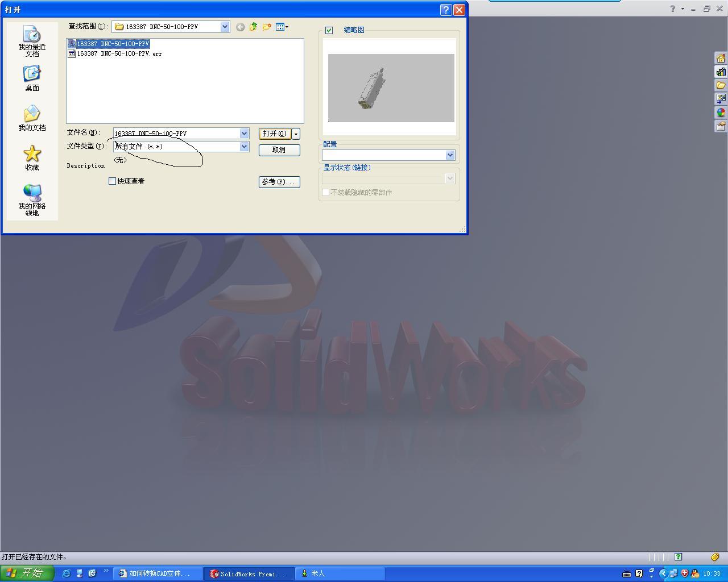Open the 收藏 (Favorites) location
Viewport: 728px width, 582px height.
coord(32,158)
